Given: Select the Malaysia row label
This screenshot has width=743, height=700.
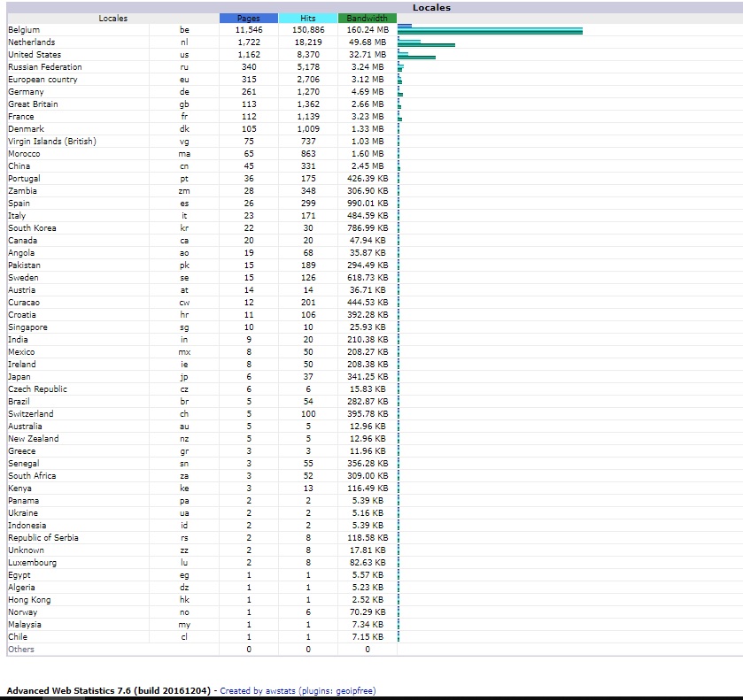Looking at the screenshot, I should 25,624.
